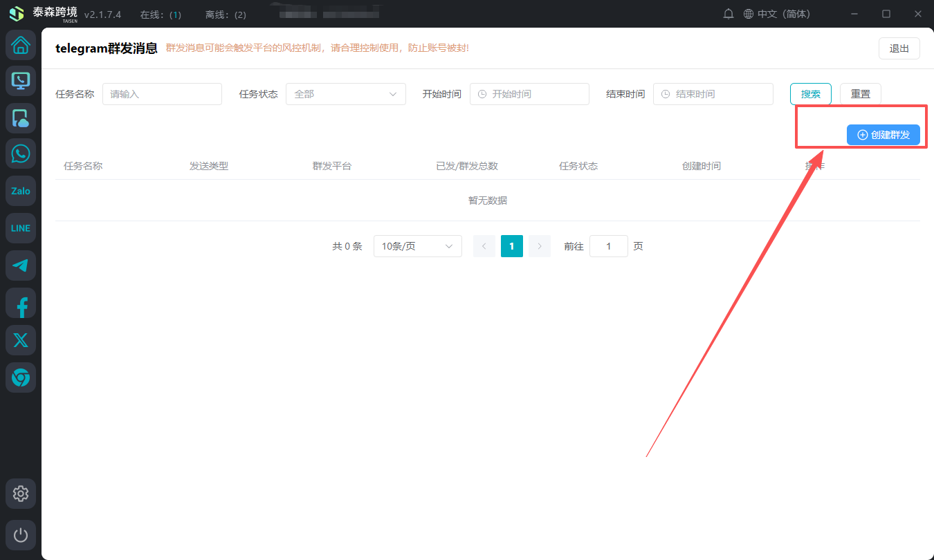Image resolution: width=934 pixels, height=560 pixels.
Task: Open the Home icon in sidebar
Action: pyautogui.click(x=21, y=46)
